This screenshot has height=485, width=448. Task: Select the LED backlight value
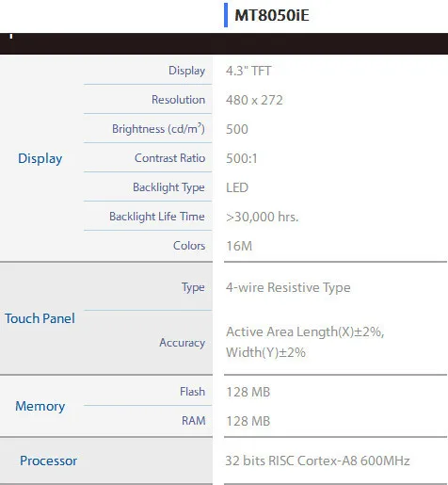[237, 187]
